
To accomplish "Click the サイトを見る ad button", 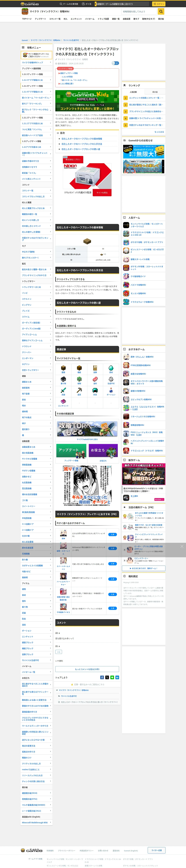I will pyautogui.click(x=102, y=193).
